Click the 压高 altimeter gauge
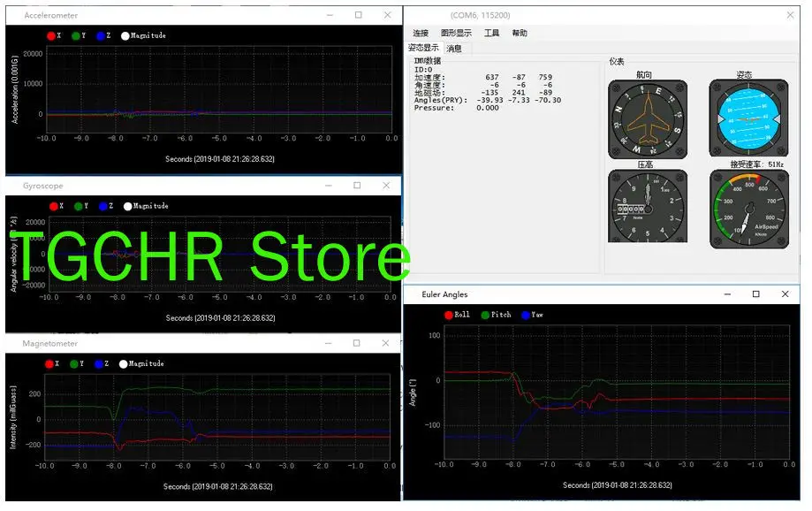The height and width of the screenshot is (511, 812). [648, 206]
